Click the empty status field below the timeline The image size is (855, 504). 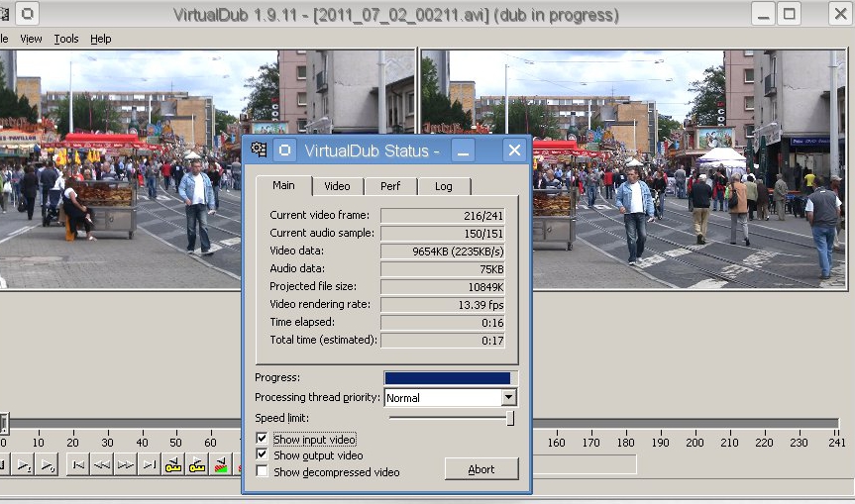point(584,464)
